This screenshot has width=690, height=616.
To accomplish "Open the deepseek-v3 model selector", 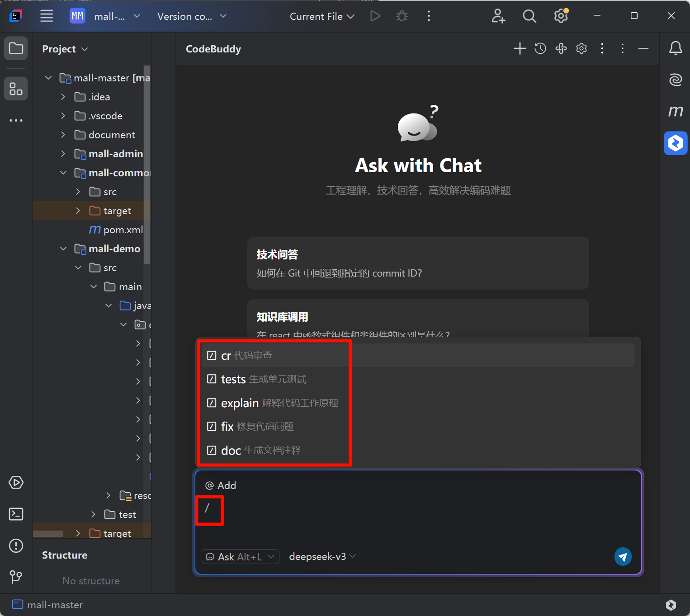I will (322, 557).
